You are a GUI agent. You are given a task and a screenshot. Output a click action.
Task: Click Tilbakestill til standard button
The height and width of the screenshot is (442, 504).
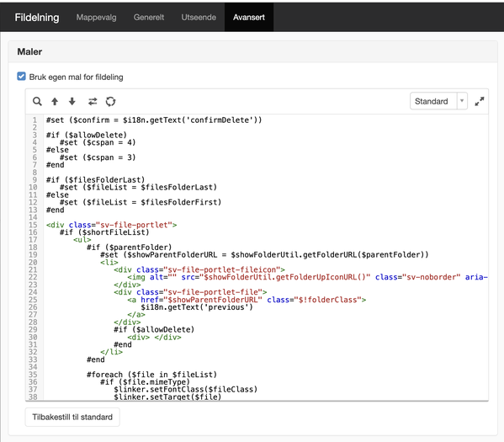(72, 417)
